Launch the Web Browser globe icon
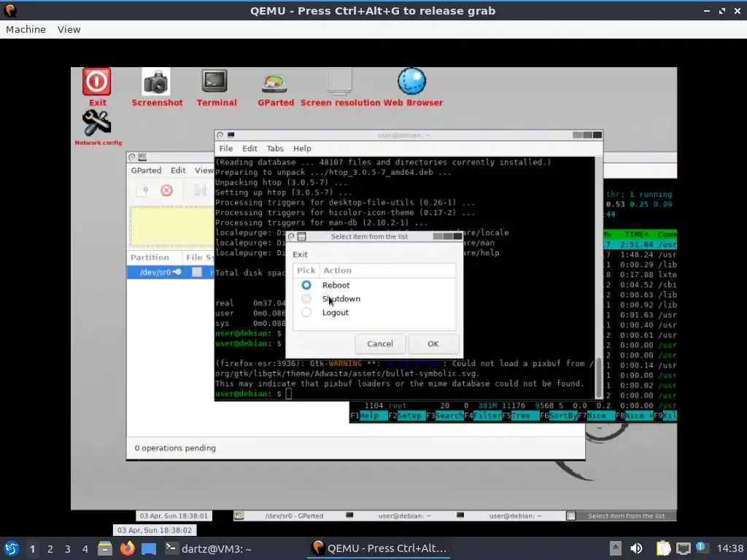This screenshot has width=747, height=560. click(x=411, y=81)
